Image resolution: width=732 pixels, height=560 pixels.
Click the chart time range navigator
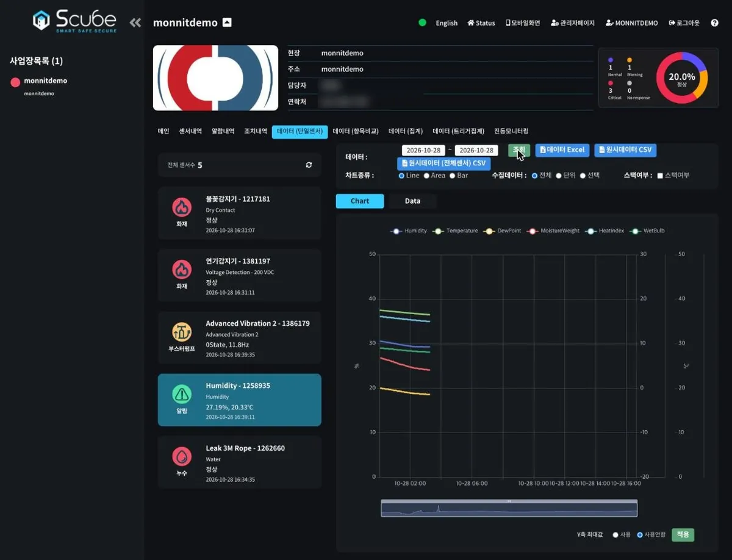(509, 509)
